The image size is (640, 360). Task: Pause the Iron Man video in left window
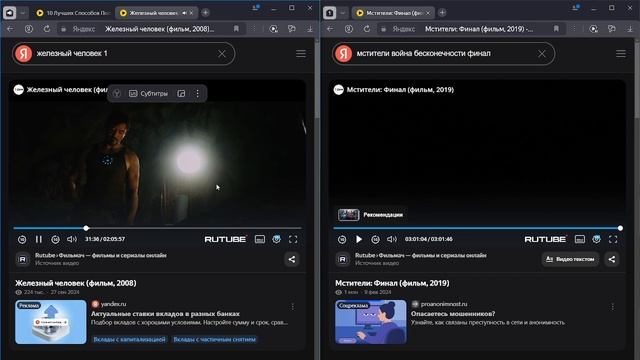point(39,239)
